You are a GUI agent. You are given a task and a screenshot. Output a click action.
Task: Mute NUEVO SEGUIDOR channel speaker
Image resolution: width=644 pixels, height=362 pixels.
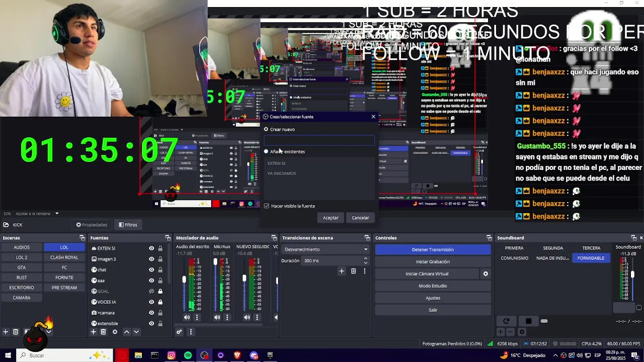[x=247, y=317]
